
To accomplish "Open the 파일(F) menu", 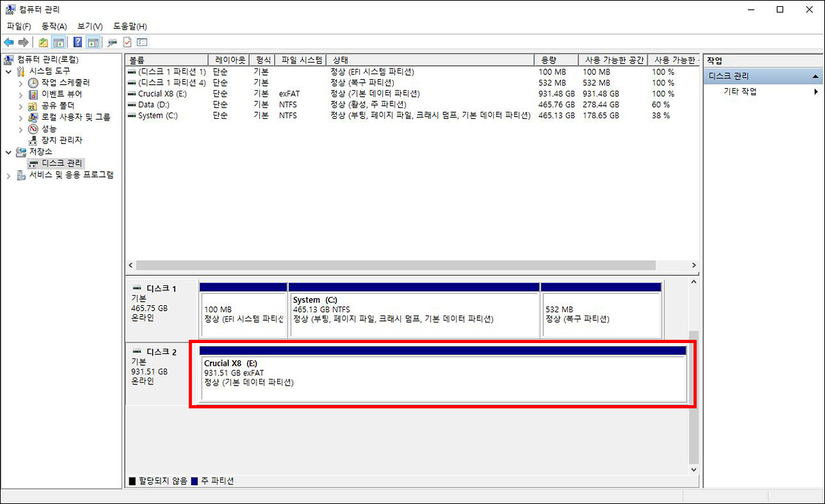I will [19, 26].
